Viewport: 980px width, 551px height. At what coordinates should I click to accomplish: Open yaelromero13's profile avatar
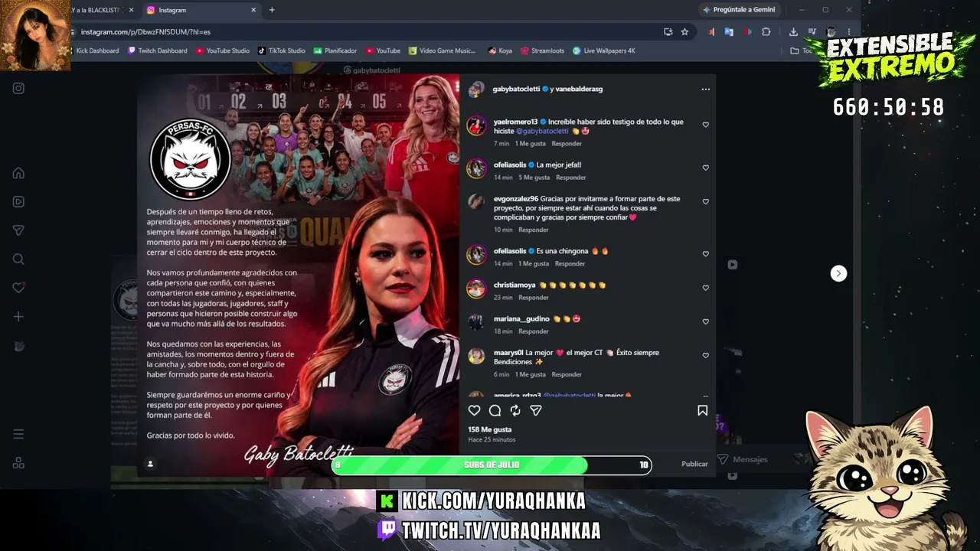click(x=476, y=126)
